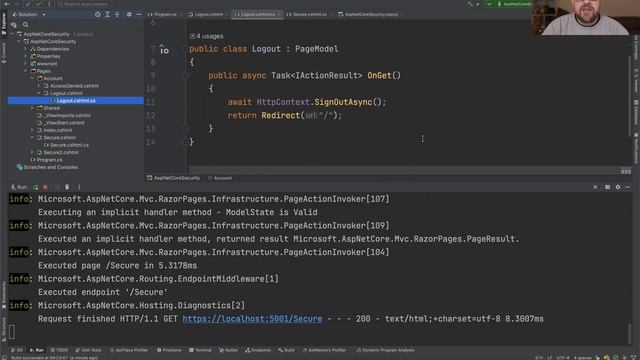The height and width of the screenshot is (360, 640).
Task: Expand the Properties node
Action: click(x=25, y=56)
